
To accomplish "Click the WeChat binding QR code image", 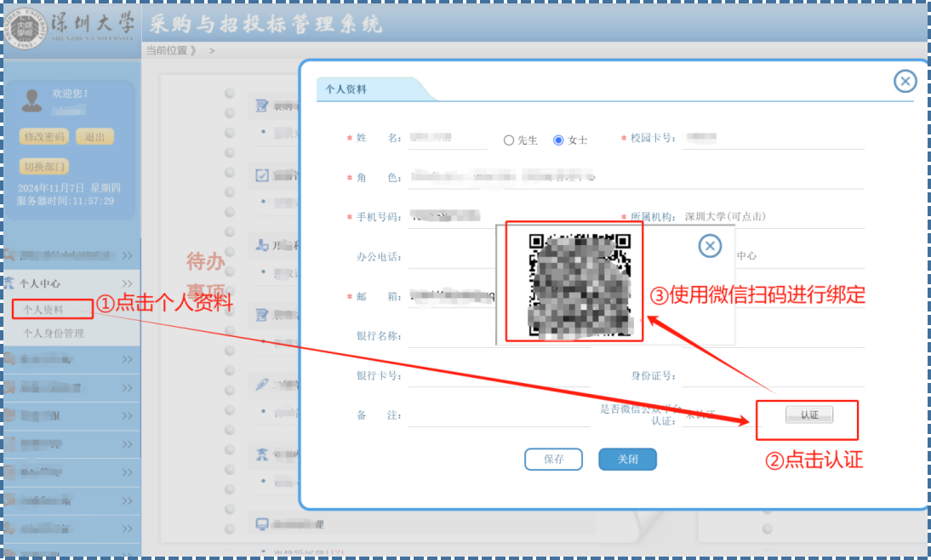I will pos(580,286).
